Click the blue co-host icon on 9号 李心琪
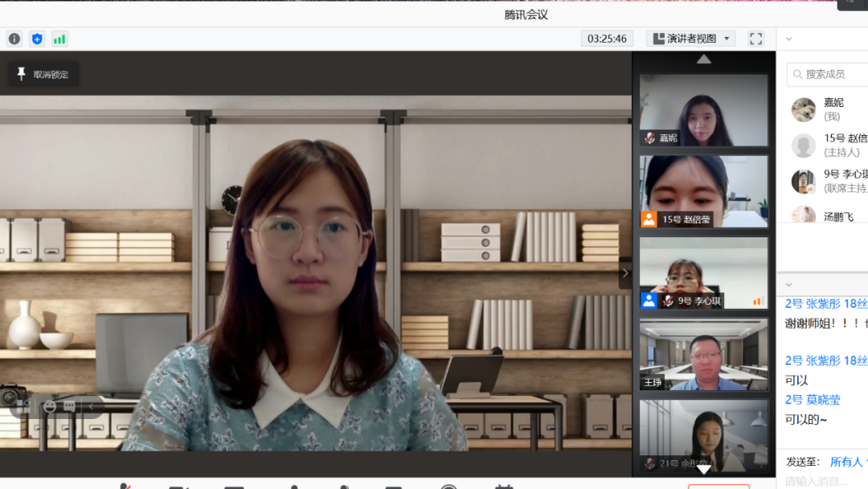This screenshot has width=868, height=489. pyautogui.click(x=649, y=301)
